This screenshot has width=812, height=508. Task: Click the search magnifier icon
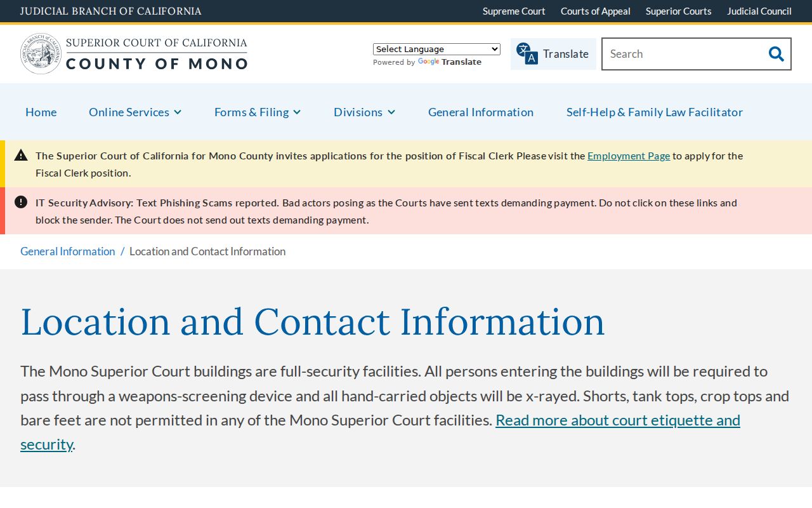click(776, 54)
